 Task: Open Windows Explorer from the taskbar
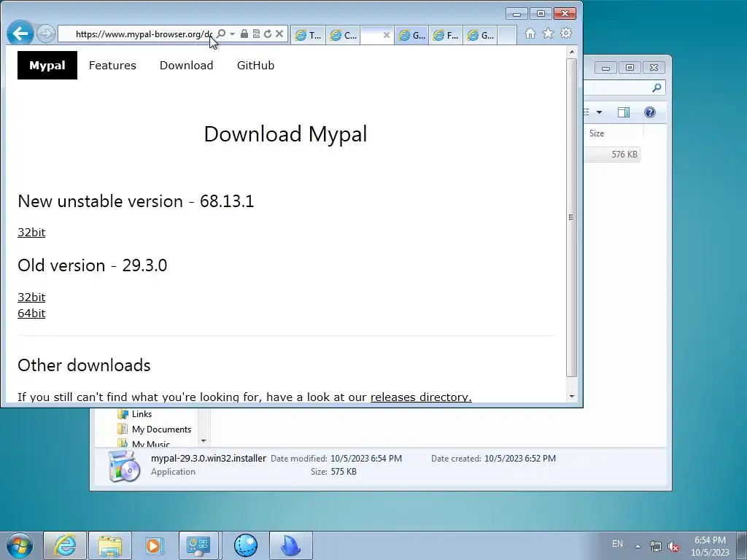pyautogui.click(x=109, y=545)
